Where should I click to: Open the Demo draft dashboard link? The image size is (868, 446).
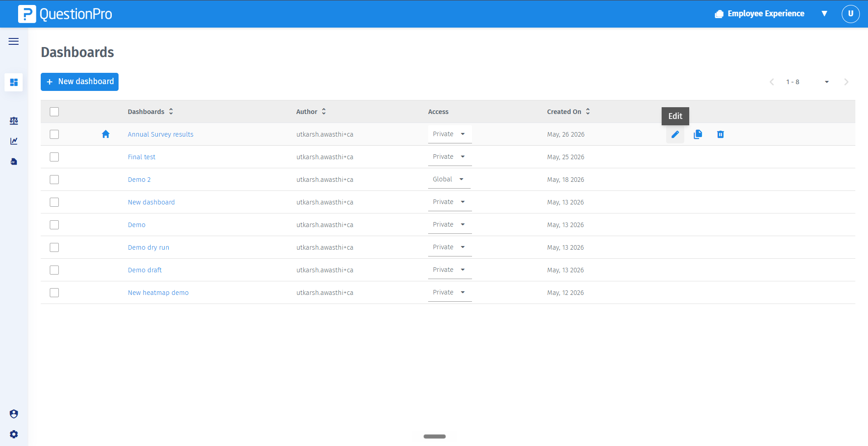click(144, 270)
